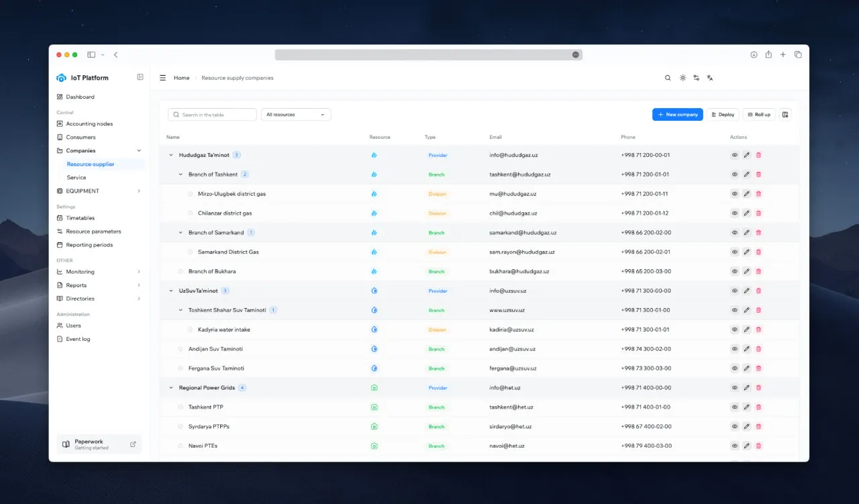Collapse the sidebar with the panel toggle icon
This screenshot has width=859, height=504.
140,77
